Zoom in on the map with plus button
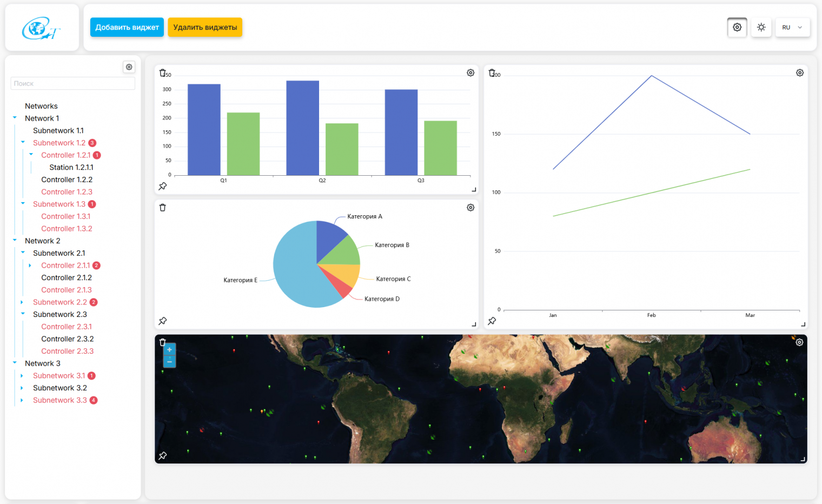The width and height of the screenshot is (822, 504). pyautogui.click(x=169, y=350)
